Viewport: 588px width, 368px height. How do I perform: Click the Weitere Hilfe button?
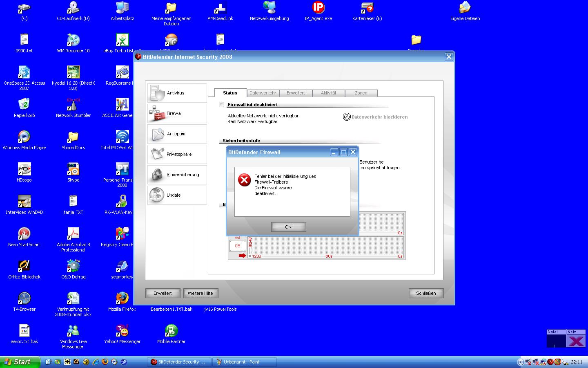[x=200, y=293]
